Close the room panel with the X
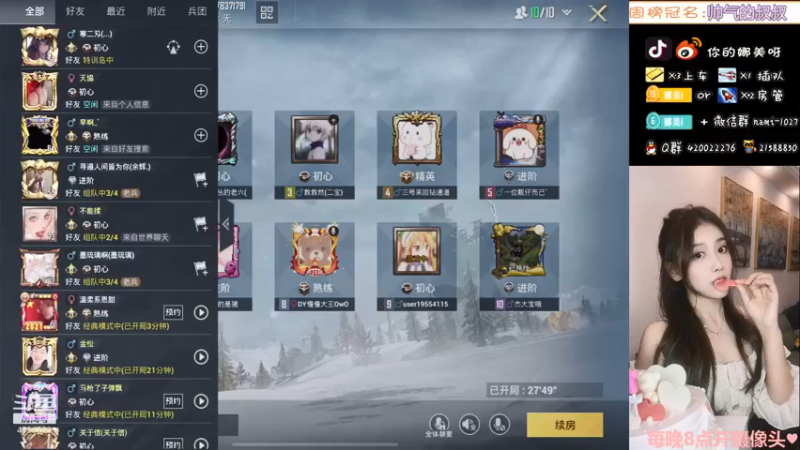Image resolution: width=800 pixels, height=450 pixels. point(598,13)
